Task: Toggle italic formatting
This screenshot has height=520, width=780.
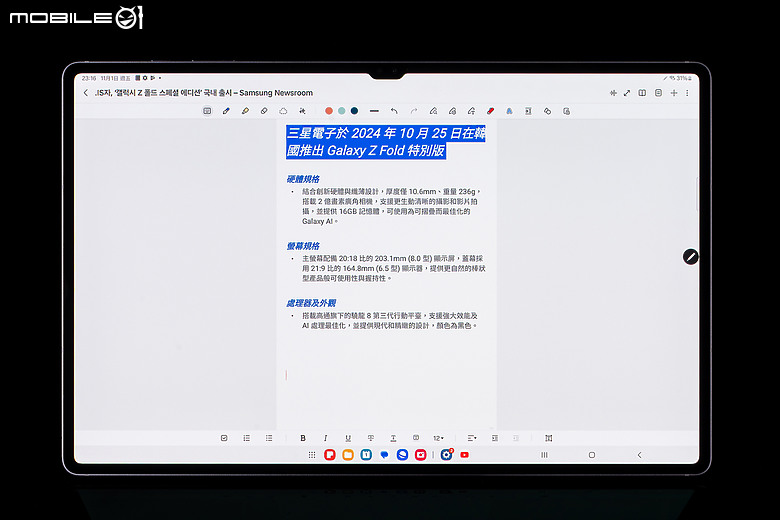Action: (325, 438)
